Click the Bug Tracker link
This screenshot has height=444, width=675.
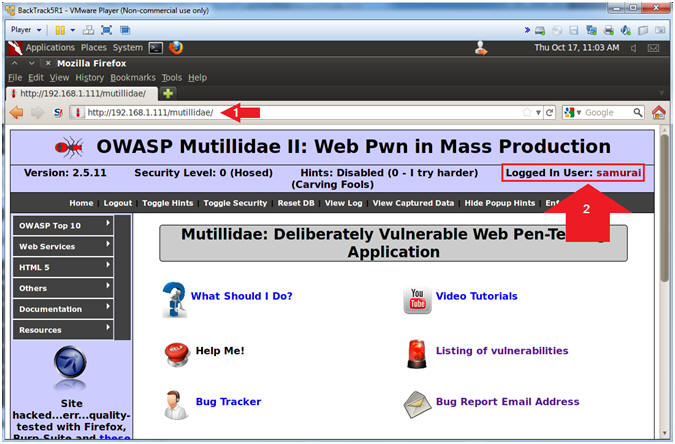228,402
